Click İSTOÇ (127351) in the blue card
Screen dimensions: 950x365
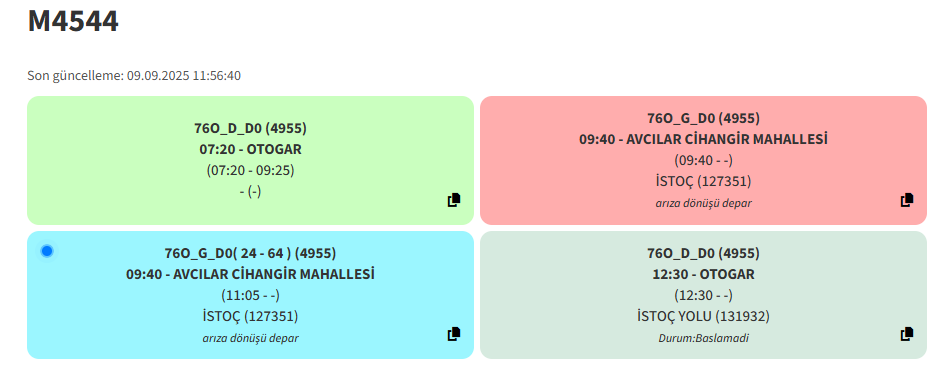[x=250, y=316]
